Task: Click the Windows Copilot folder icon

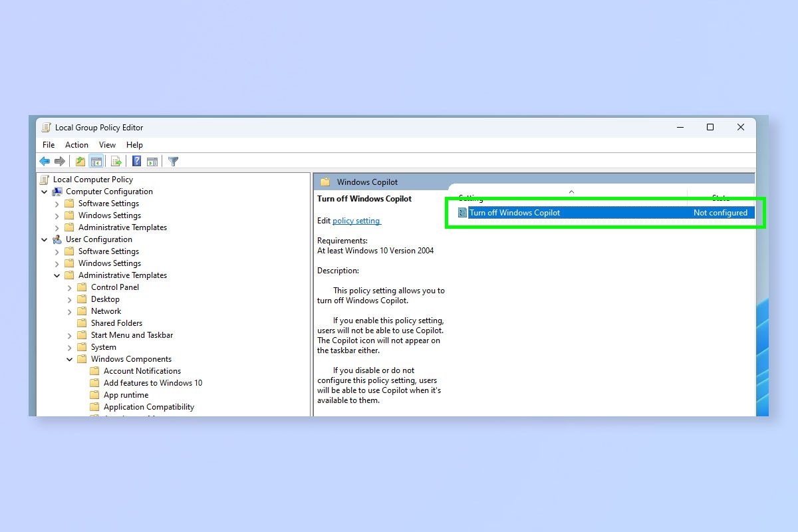Action: click(x=325, y=181)
